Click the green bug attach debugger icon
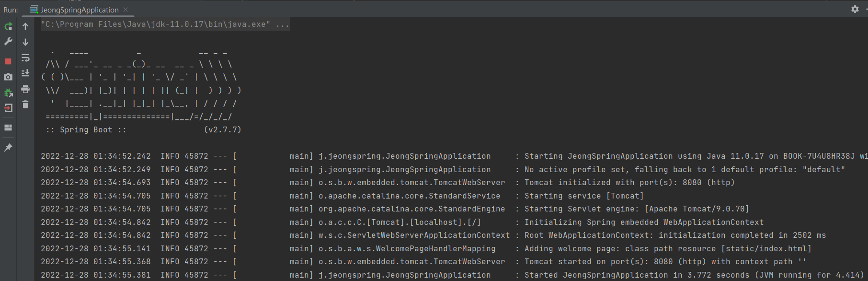 (x=8, y=93)
